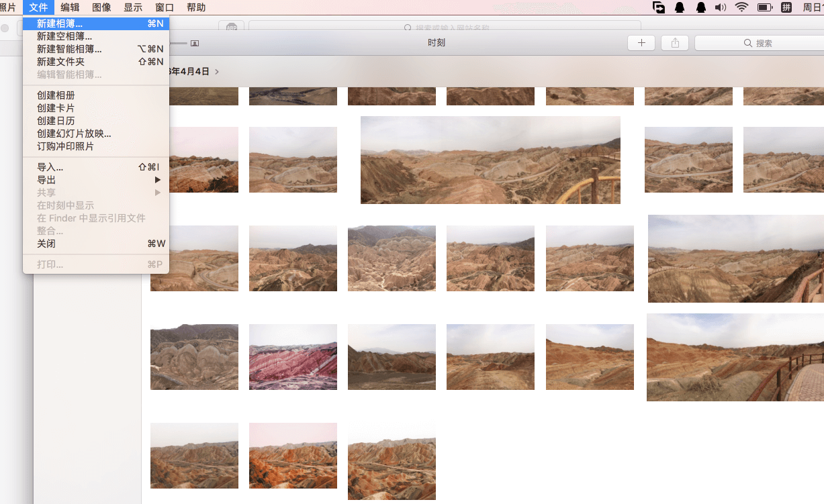Choose 创建卡片 from menu
Image resolution: width=824 pixels, height=504 pixels.
tap(96, 108)
